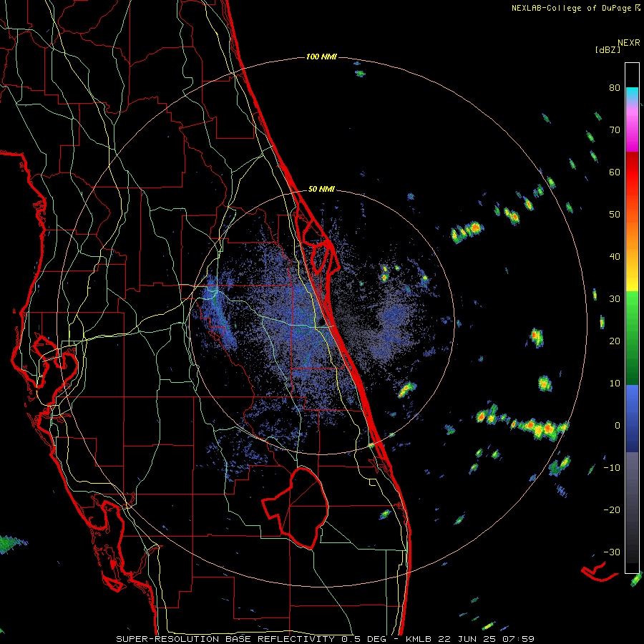Click the 100 NMI range ring label

tap(321, 57)
